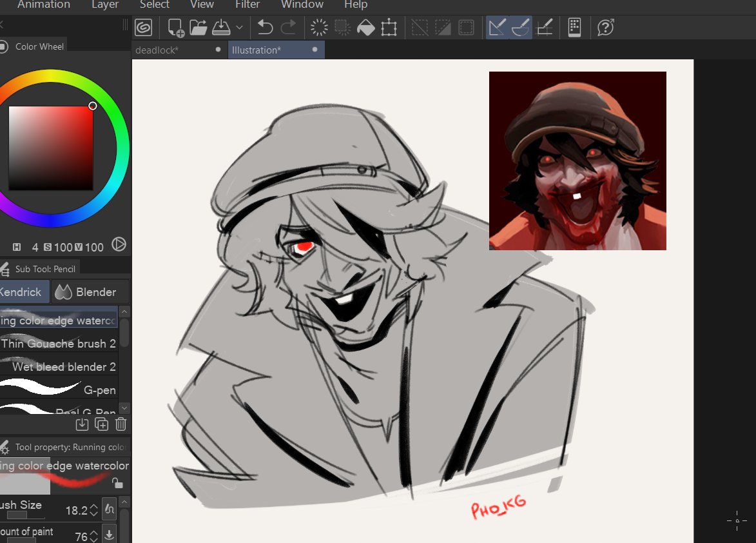Screen dimensions: 756x543
Task: Click Brush Size stepper arrows
Action: [94, 510]
